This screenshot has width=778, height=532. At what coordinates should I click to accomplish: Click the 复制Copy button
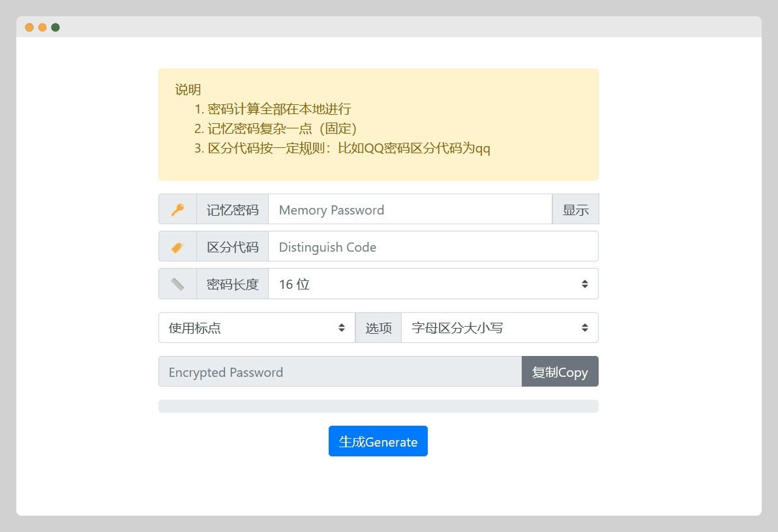click(x=560, y=372)
